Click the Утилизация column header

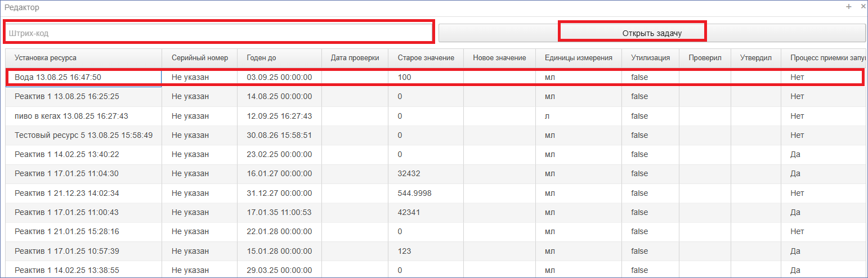(x=650, y=58)
